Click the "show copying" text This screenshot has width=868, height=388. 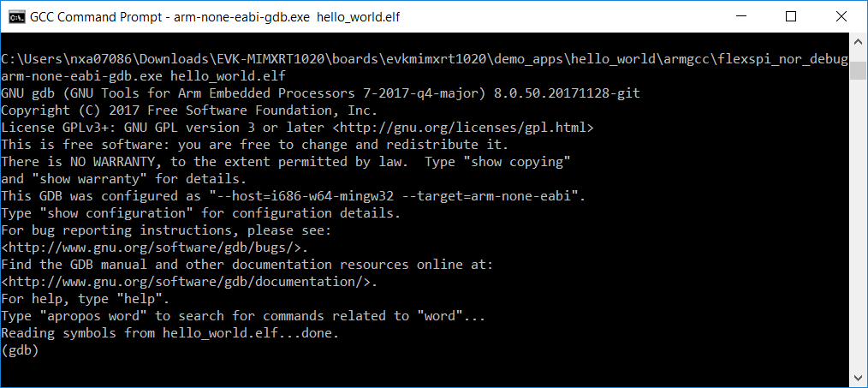click(x=521, y=161)
